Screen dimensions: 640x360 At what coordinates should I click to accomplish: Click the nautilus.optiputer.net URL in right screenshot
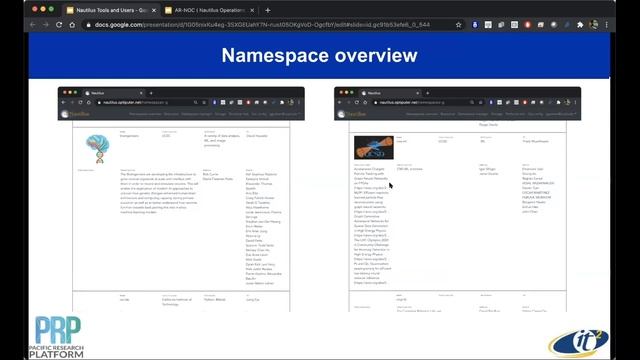tap(412, 102)
